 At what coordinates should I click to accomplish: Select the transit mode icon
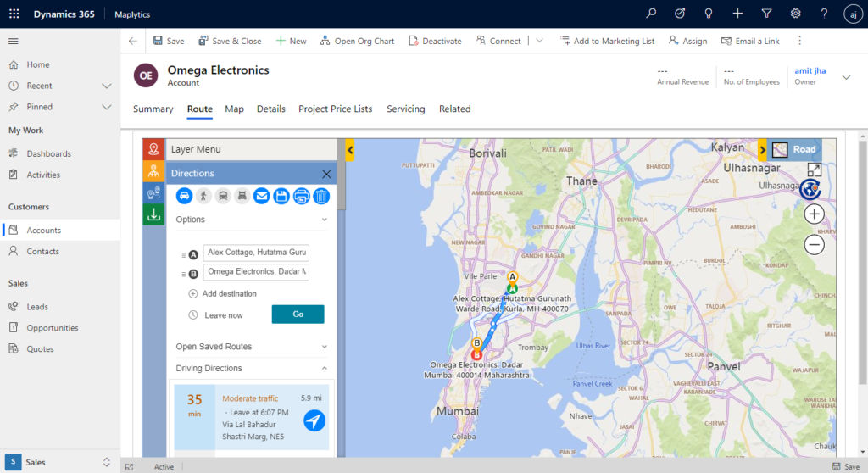(223, 196)
